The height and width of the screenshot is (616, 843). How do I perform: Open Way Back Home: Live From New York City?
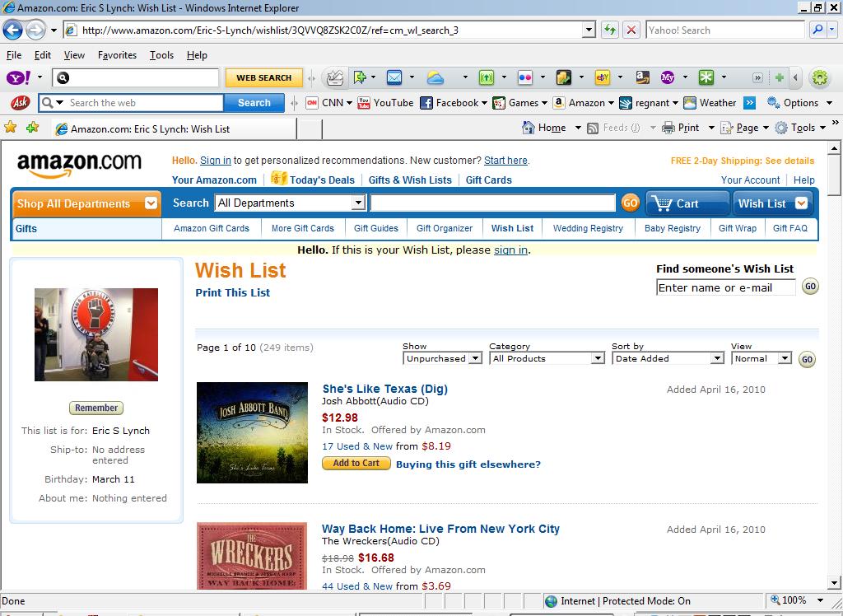(441, 529)
